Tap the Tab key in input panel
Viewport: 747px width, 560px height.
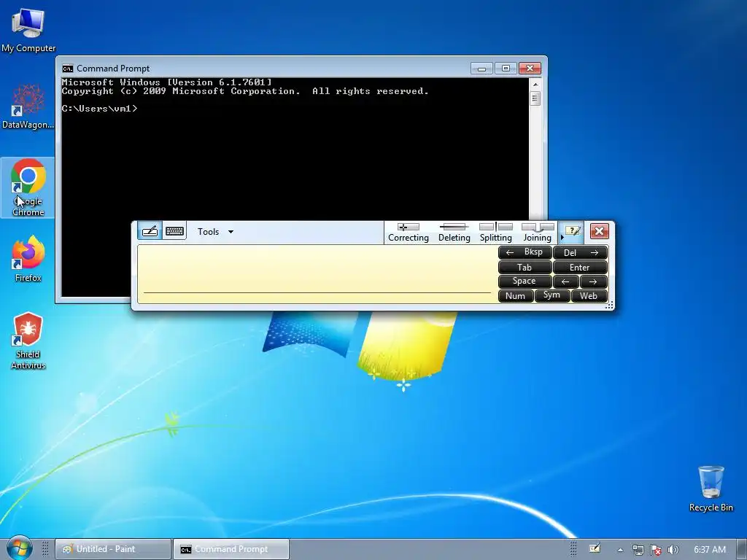[x=525, y=267]
